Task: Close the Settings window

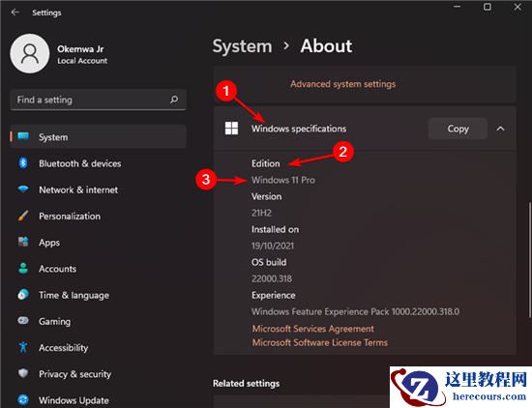Action: click(x=517, y=7)
